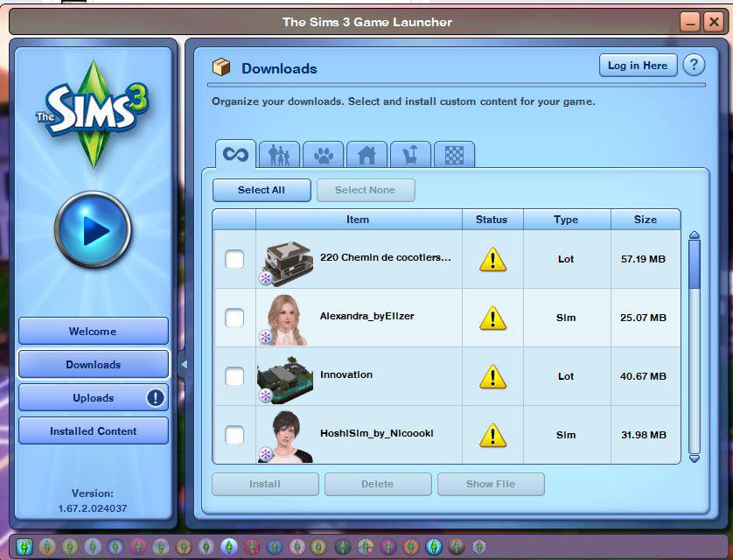Sort the list by Item column header
Screen dimensions: 733x560
tap(359, 220)
